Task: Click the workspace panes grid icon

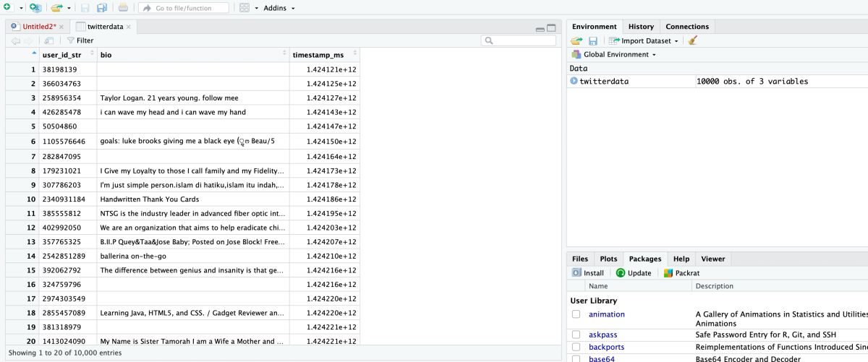Action: pos(244,8)
